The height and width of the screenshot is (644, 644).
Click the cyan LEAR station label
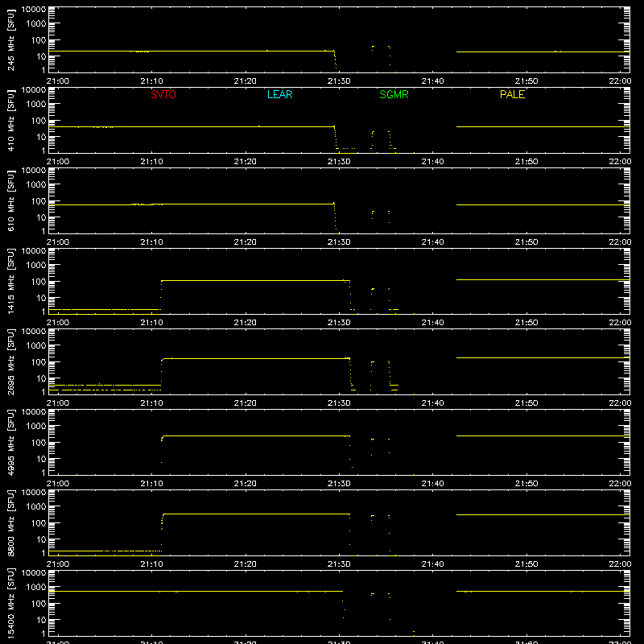pos(279,94)
